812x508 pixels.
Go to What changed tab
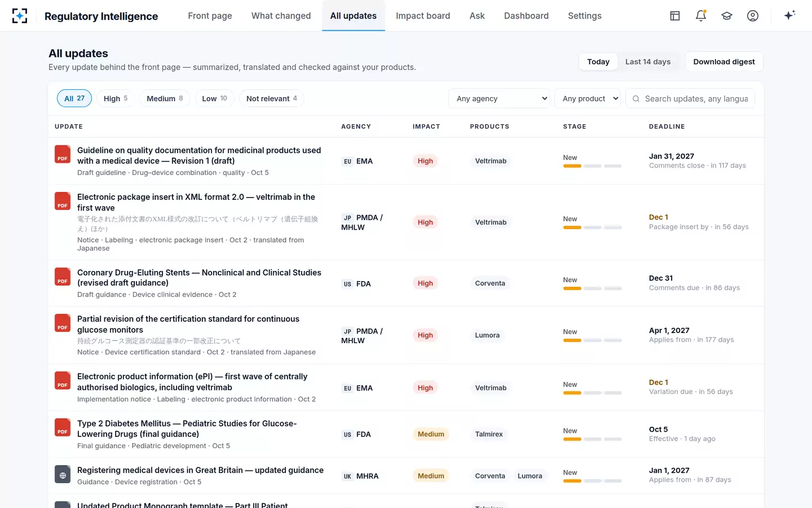(281, 16)
